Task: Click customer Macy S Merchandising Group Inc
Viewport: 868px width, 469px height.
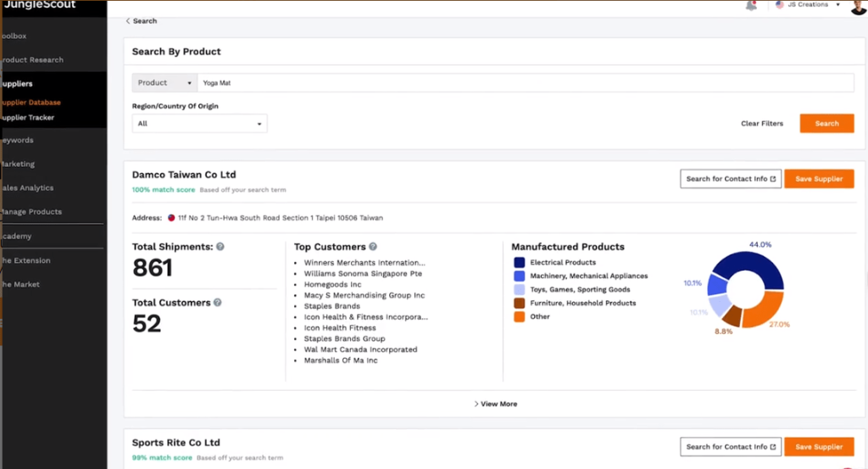Action: [364, 295]
